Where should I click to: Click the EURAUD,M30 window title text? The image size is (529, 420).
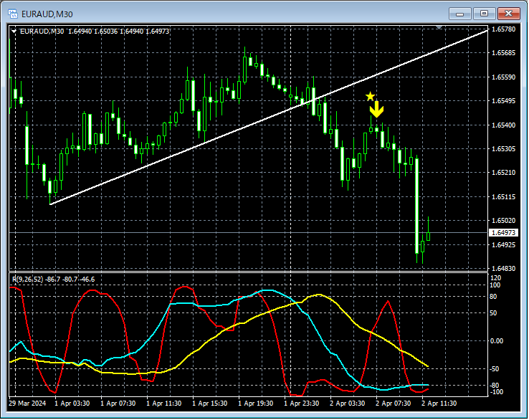pyautogui.click(x=47, y=14)
